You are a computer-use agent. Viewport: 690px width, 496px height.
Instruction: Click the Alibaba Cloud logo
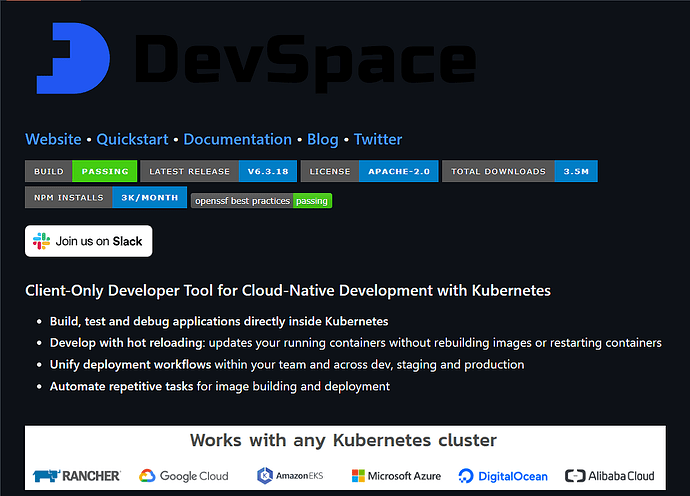pyautogui.click(x=610, y=476)
